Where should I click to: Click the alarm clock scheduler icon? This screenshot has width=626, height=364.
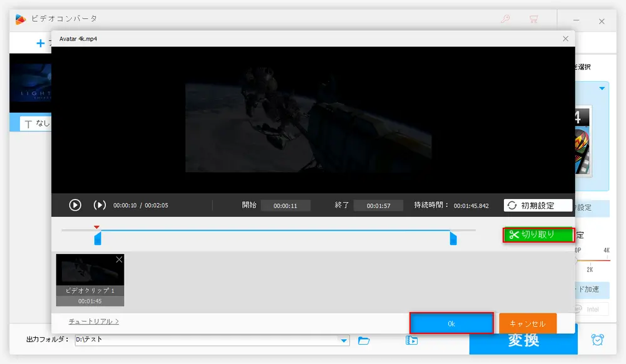(x=598, y=340)
